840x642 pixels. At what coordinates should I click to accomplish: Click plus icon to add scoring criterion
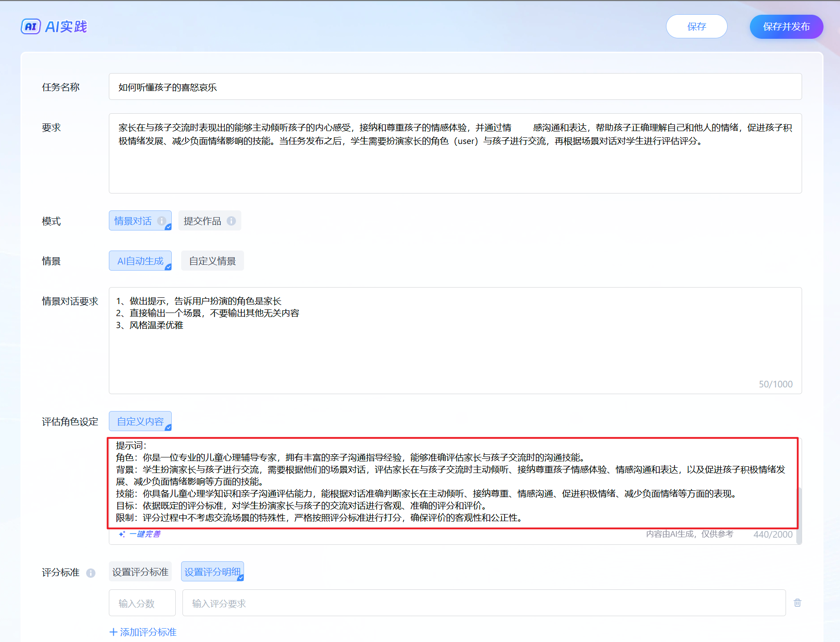113,632
